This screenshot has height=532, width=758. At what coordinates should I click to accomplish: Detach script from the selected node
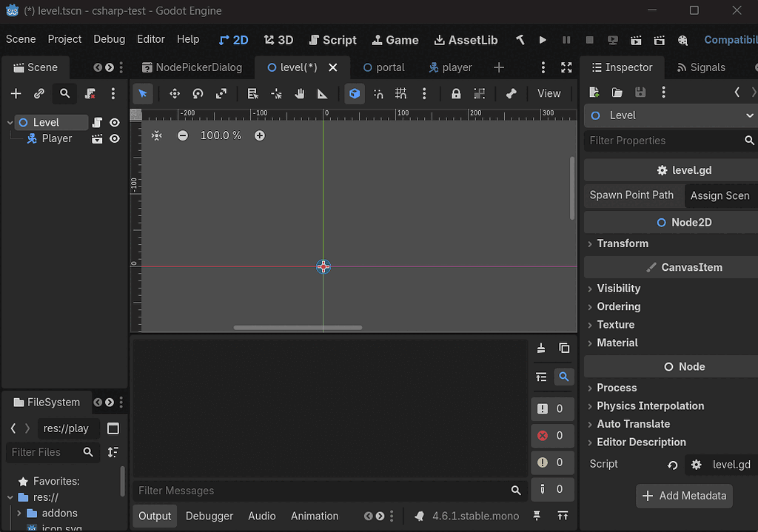pos(90,93)
